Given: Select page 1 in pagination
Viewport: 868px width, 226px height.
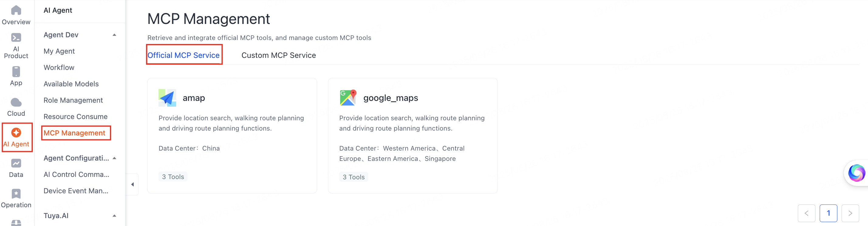Looking at the screenshot, I should [828, 213].
